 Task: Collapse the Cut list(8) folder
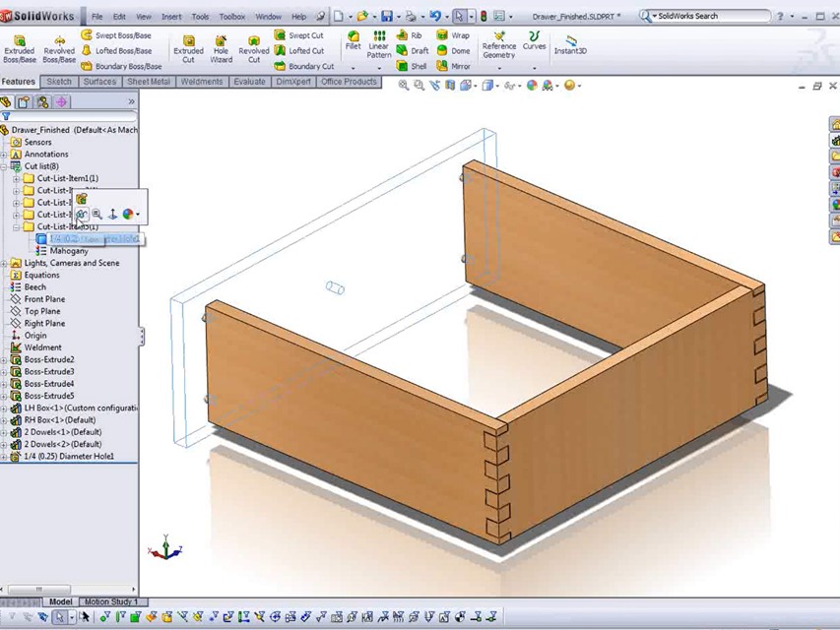point(5,166)
